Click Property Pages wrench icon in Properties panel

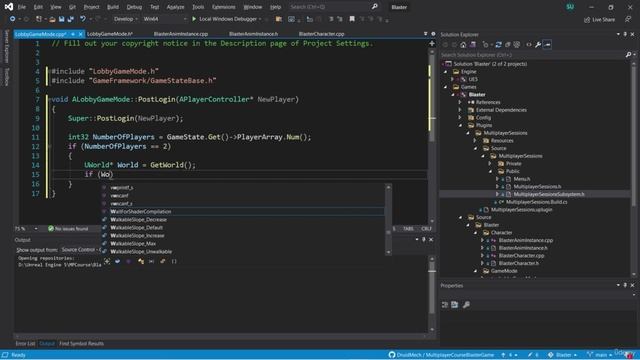click(x=466, y=304)
